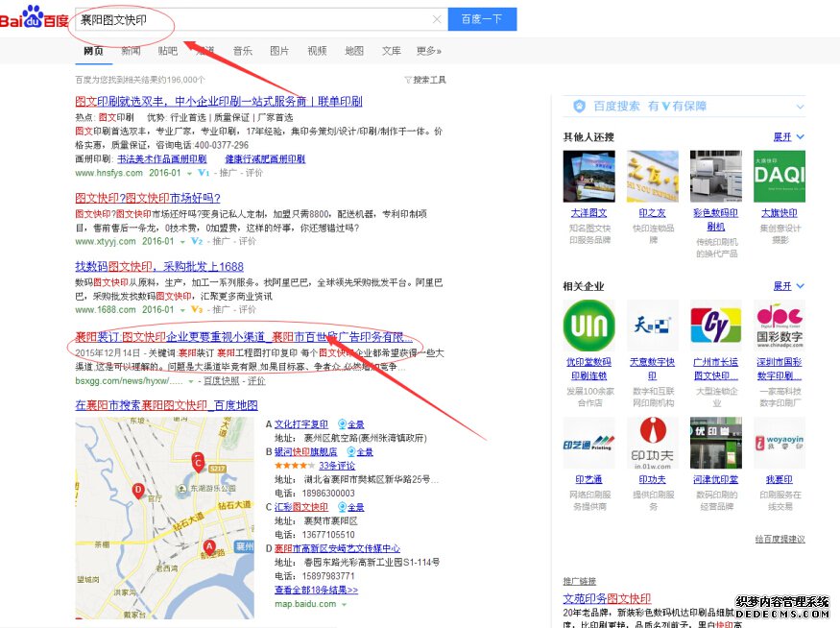Click the V3 badge beside www.1688.com
The image size is (840, 628).
(x=197, y=309)
